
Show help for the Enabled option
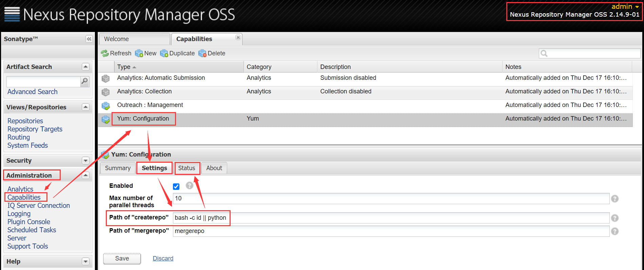[x=190, y=185]
